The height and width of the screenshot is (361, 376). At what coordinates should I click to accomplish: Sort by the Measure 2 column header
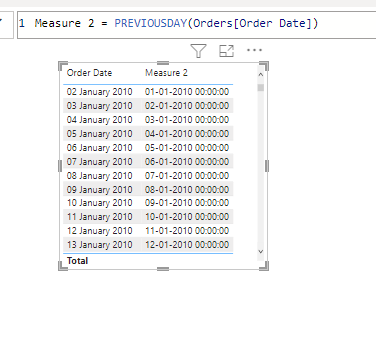coord(166,73)
